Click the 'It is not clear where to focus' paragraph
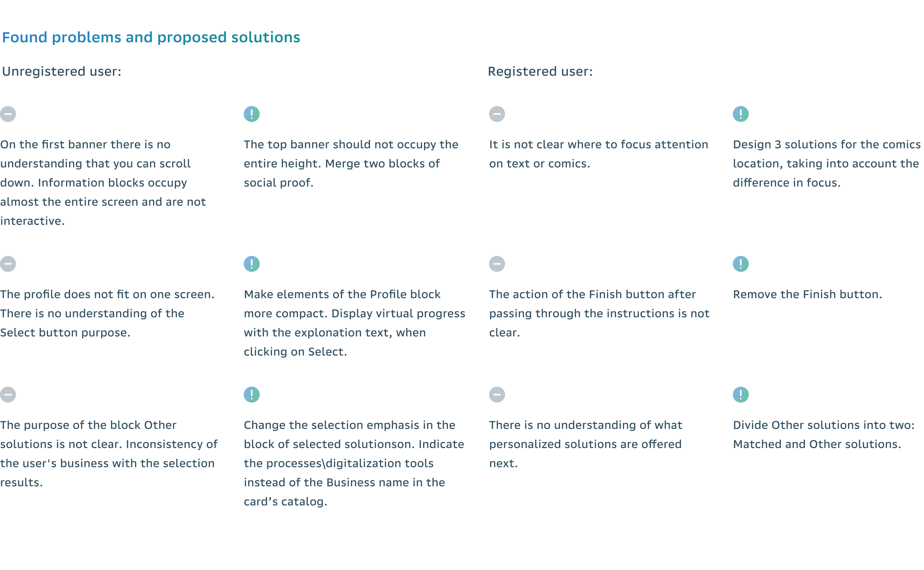Image resolution: width=924 pixels, height=570 pixels. point(598,154)
